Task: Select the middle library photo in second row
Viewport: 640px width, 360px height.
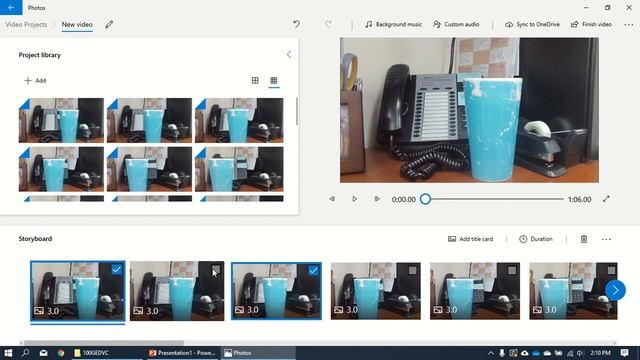Action: point(149,169)
